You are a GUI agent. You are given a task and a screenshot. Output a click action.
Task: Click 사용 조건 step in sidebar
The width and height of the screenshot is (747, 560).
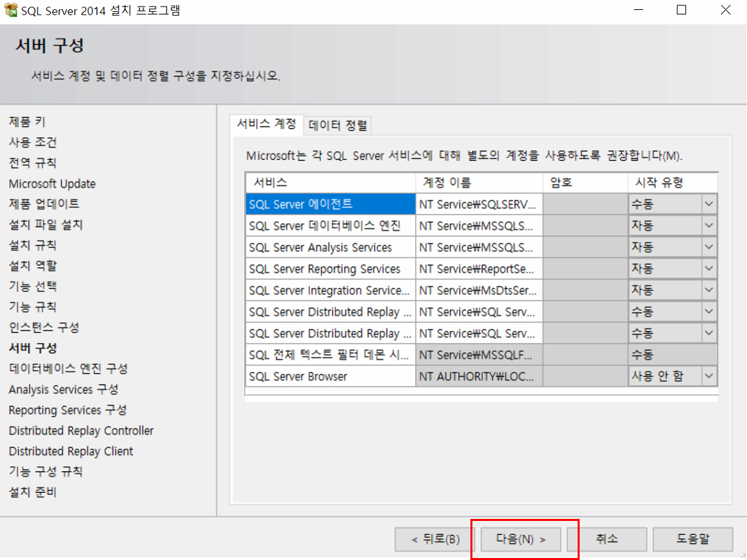point(32,142)
